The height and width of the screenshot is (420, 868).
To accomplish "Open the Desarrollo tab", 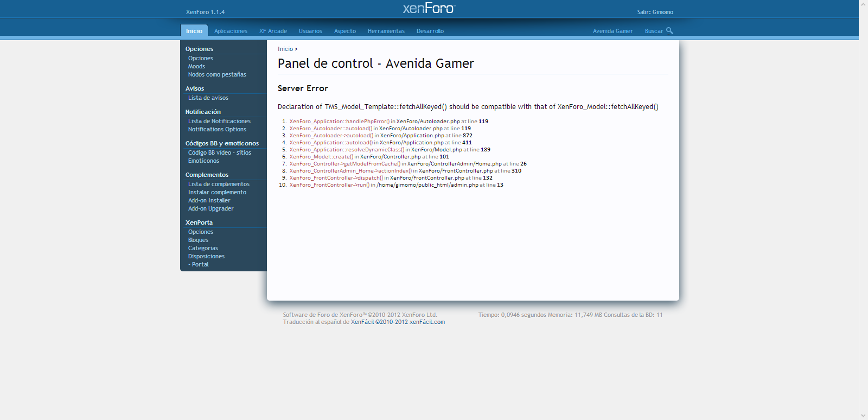I will pyautogui.click(x=430, y=31).
